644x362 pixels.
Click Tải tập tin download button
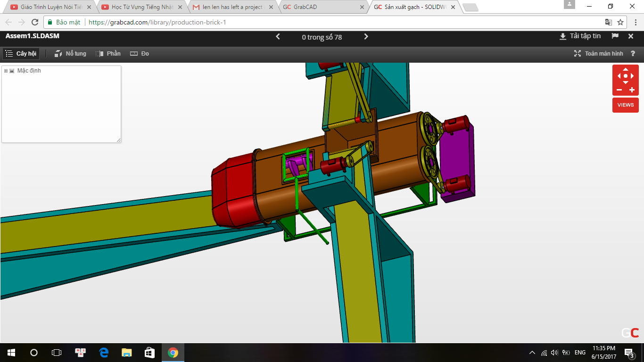pos(580,36)
